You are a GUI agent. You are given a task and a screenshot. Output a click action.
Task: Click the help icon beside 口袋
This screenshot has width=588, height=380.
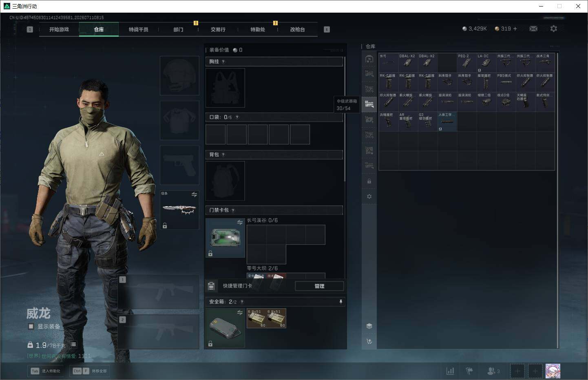(x=237, y=117)
